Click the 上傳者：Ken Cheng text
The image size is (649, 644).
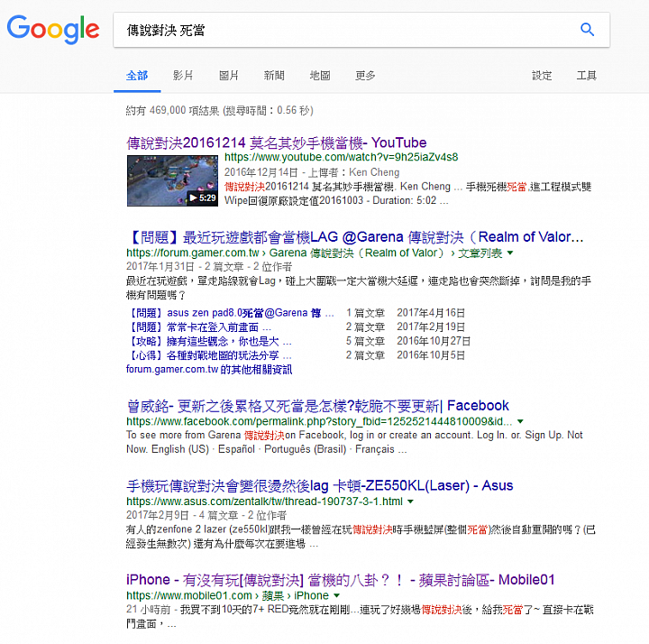click(354, 172)
